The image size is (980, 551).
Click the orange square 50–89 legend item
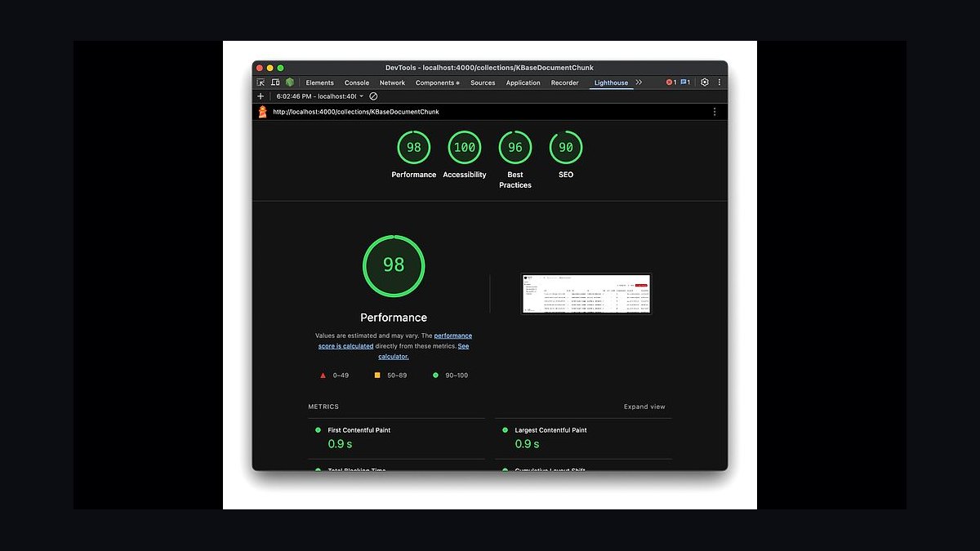(390, 375)
